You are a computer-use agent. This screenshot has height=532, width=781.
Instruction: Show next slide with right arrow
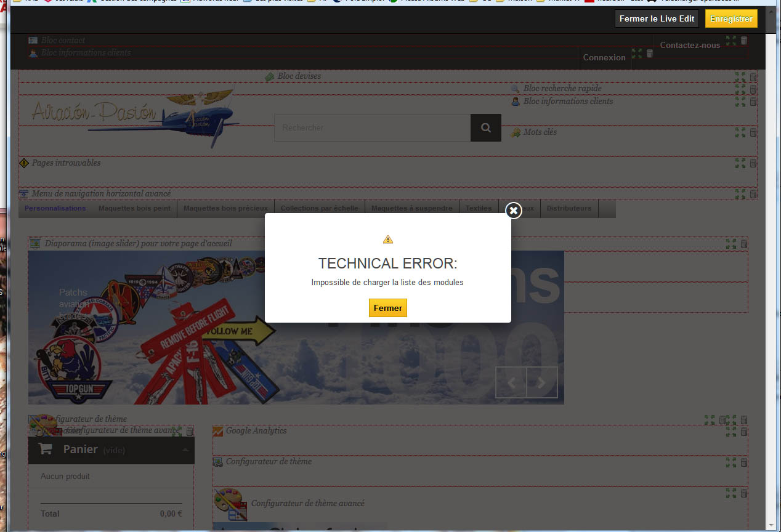click(x=542, y=382)
